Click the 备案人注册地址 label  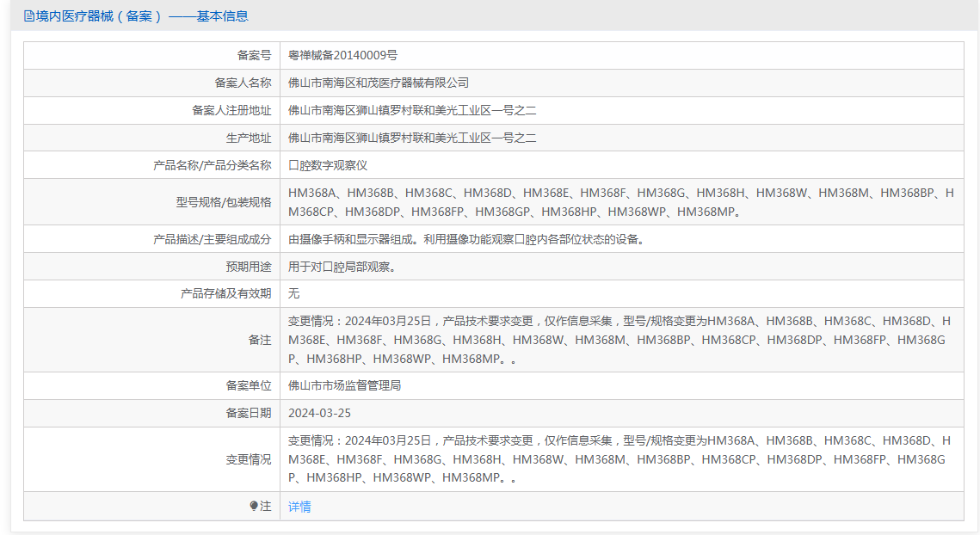click(231, 111)
